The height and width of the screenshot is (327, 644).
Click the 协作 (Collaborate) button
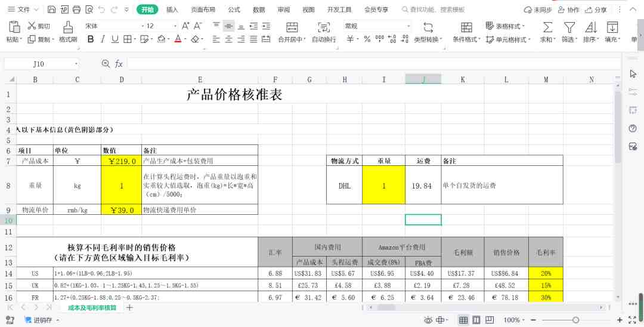(x=569, y=10)
